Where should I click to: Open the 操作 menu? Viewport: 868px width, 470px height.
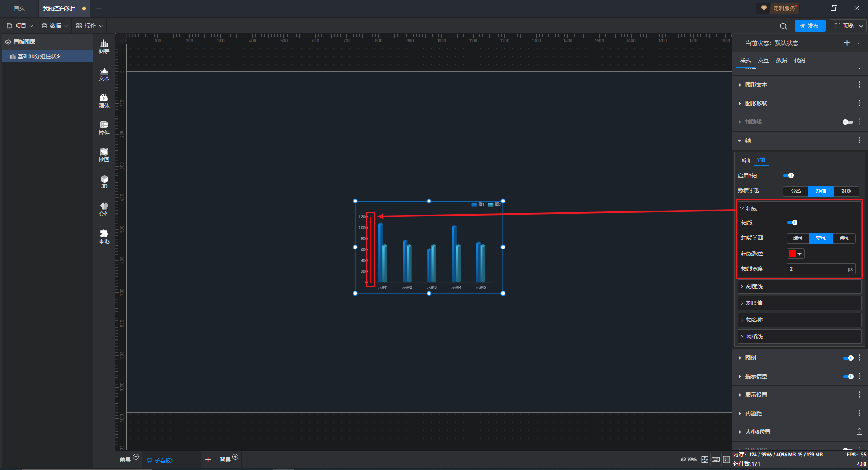90,26
